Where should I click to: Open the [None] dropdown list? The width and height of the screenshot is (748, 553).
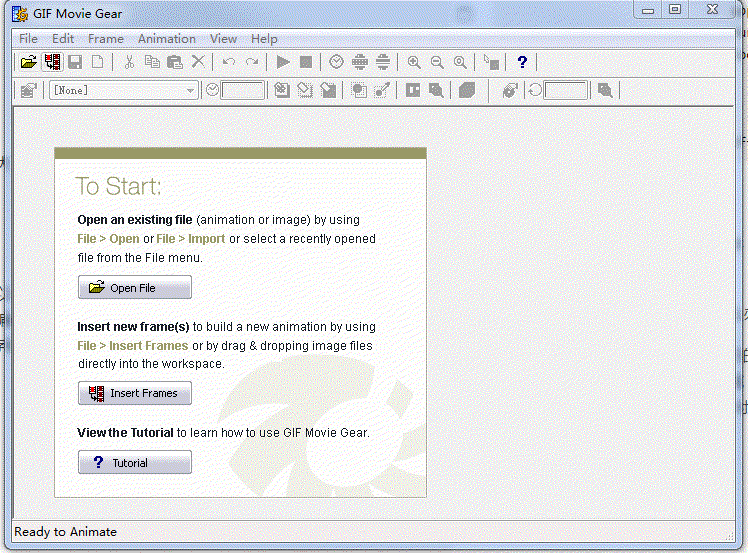[x=124, y=90]
